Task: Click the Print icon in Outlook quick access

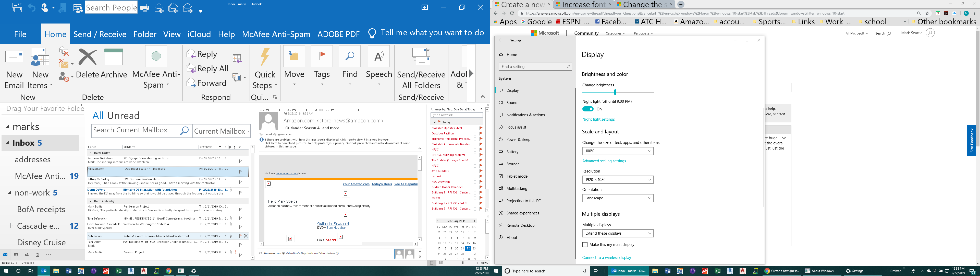Action: point(144,8)
